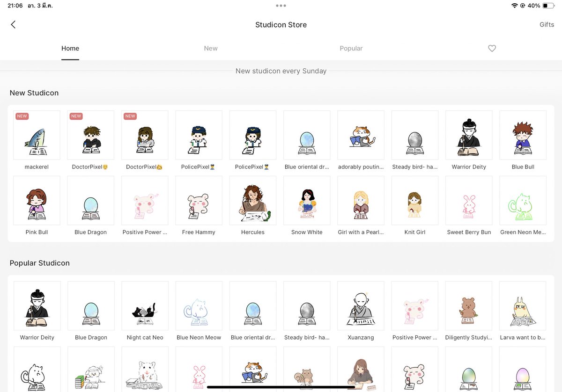Select the mackerel studicon
562x392 pixels.
[x=37, y=135]
